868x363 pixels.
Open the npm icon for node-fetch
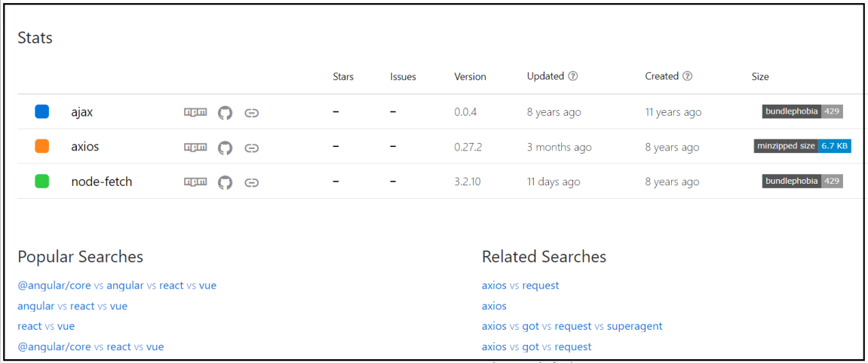[x=195, y=181]
